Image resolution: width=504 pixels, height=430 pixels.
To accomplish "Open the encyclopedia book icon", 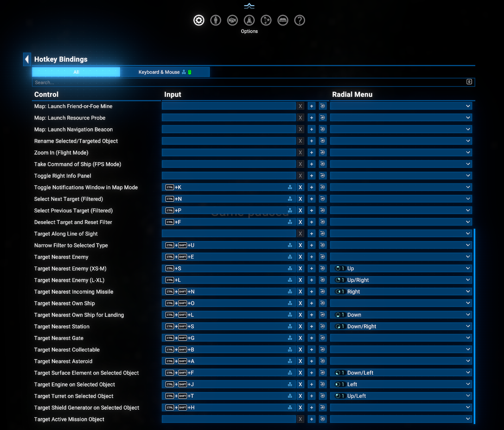I will 283,20.
